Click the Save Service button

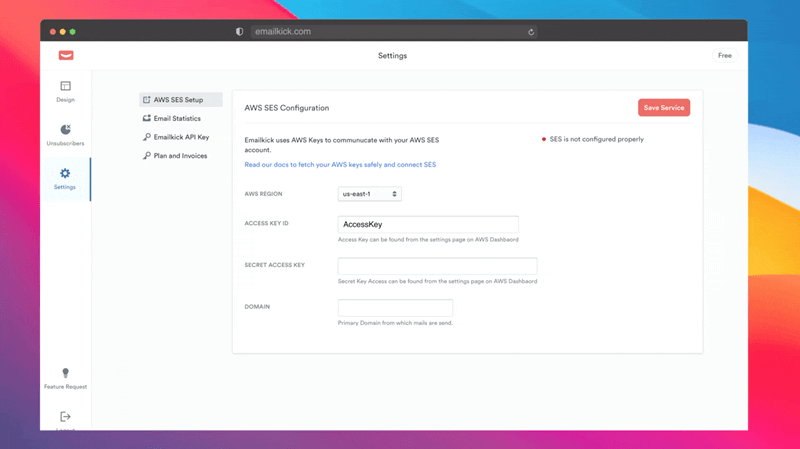[664, 108]
